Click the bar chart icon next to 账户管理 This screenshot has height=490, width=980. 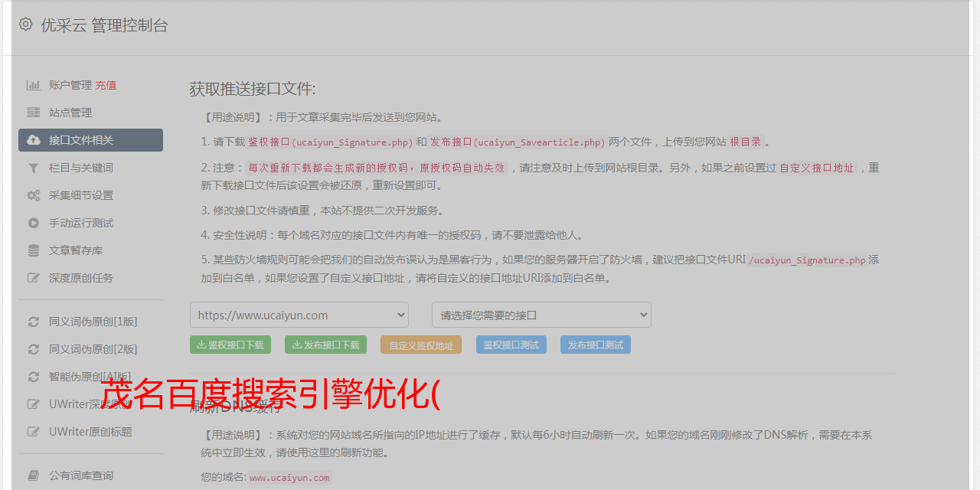34,85
